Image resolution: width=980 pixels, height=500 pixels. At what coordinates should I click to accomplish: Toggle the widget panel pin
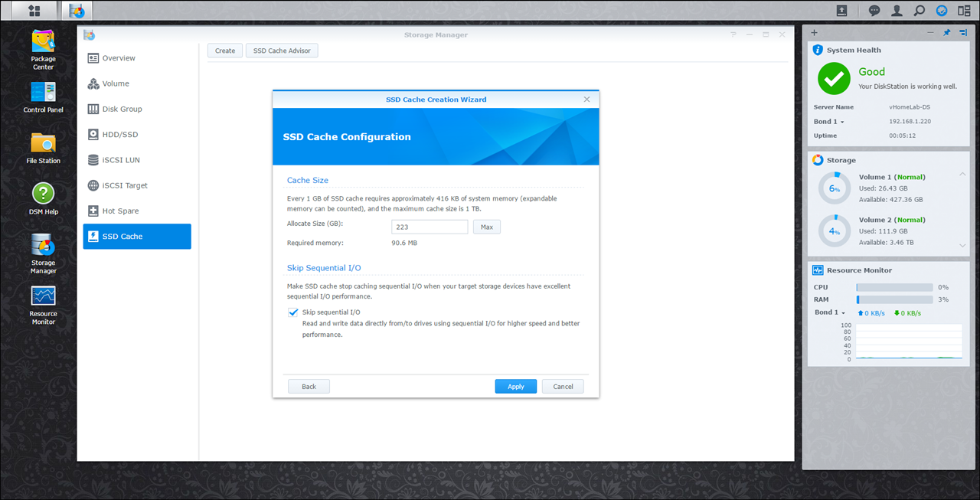click(946, 33)
